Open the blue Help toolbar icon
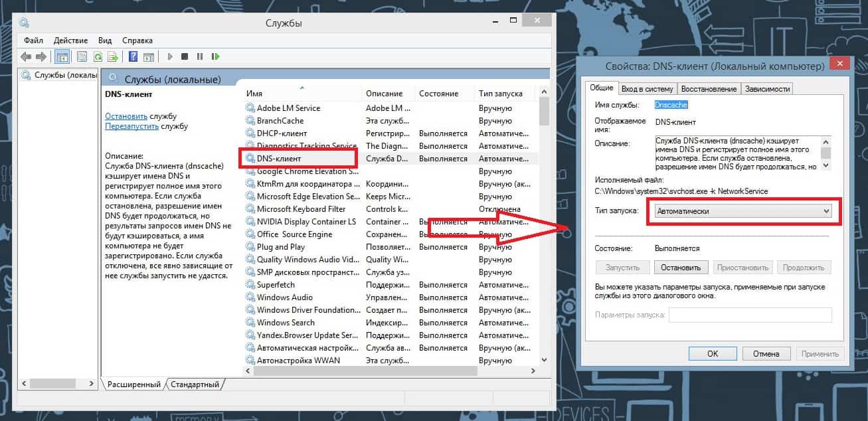This screenshot has height=421, width=868. (133, 57)
